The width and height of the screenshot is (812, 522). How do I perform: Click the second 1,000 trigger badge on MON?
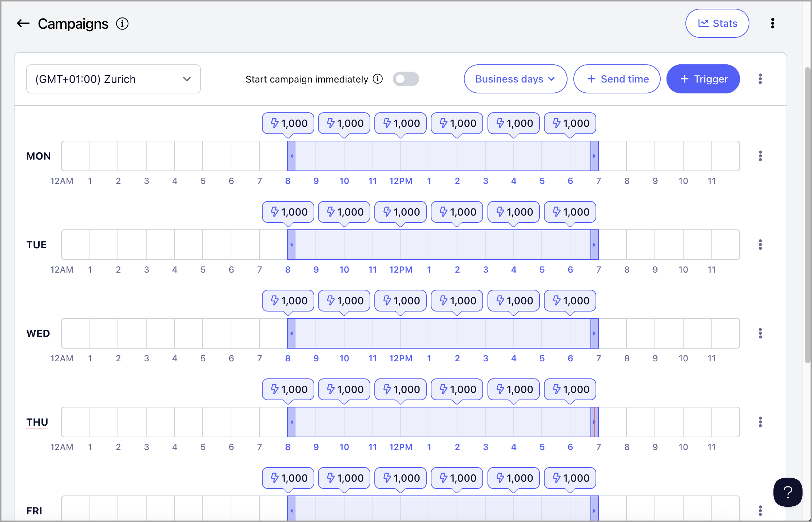click(344, 123)
